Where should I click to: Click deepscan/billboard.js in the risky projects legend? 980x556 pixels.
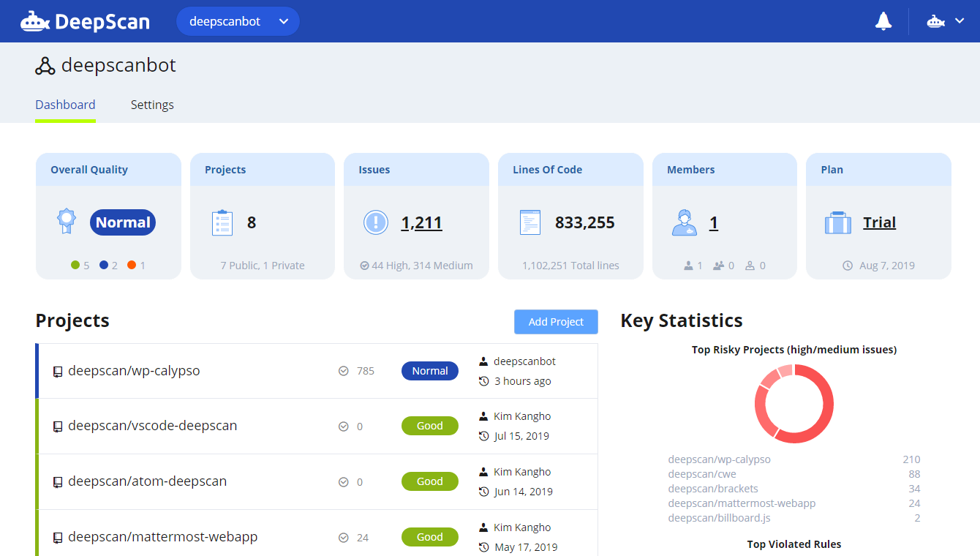[x=719, y=518]
